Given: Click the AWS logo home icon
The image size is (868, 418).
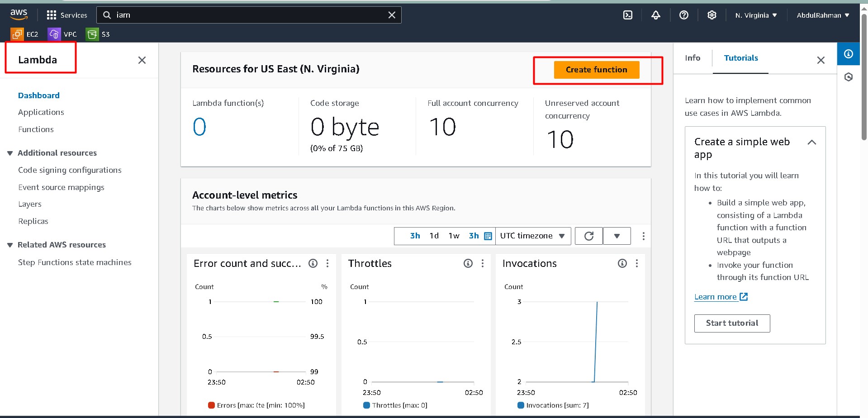Looking at the screenshot, I should click(x=19, y=14).
